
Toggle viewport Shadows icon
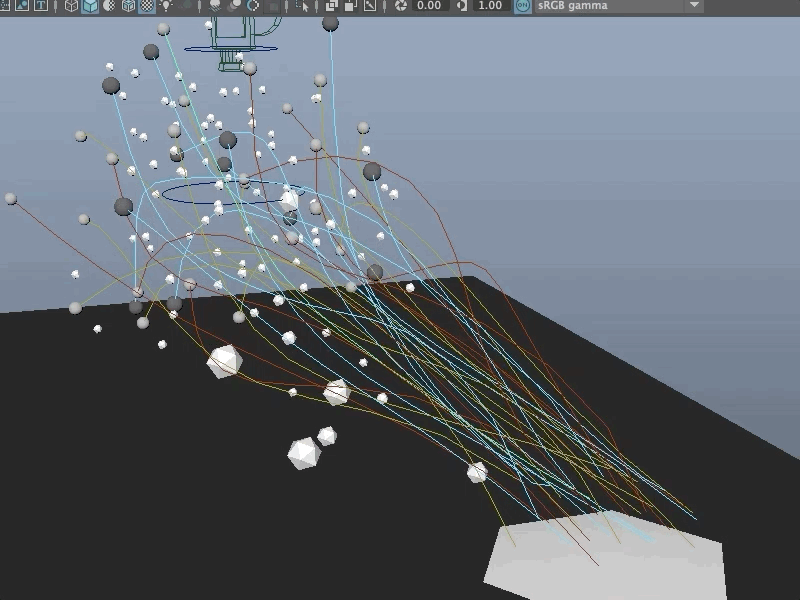tap(186, 6)
